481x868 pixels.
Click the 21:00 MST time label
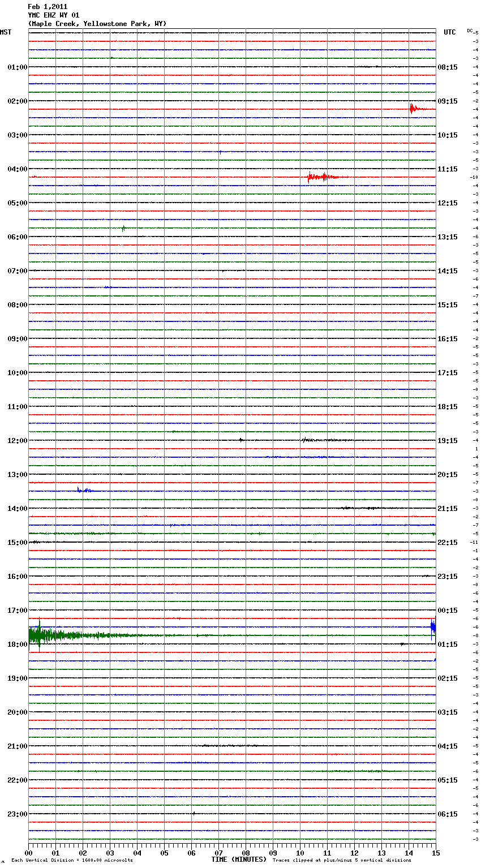pos(18,746)
